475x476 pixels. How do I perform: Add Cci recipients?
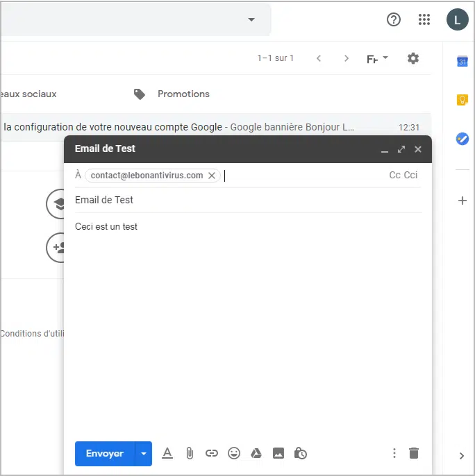410,175
